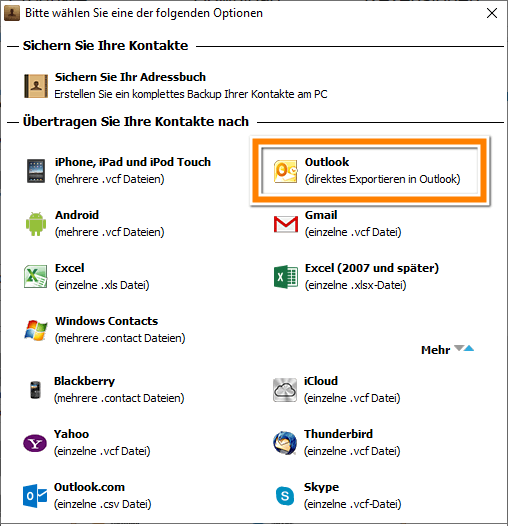Click the Thunderbird icon

pos(285,443)
